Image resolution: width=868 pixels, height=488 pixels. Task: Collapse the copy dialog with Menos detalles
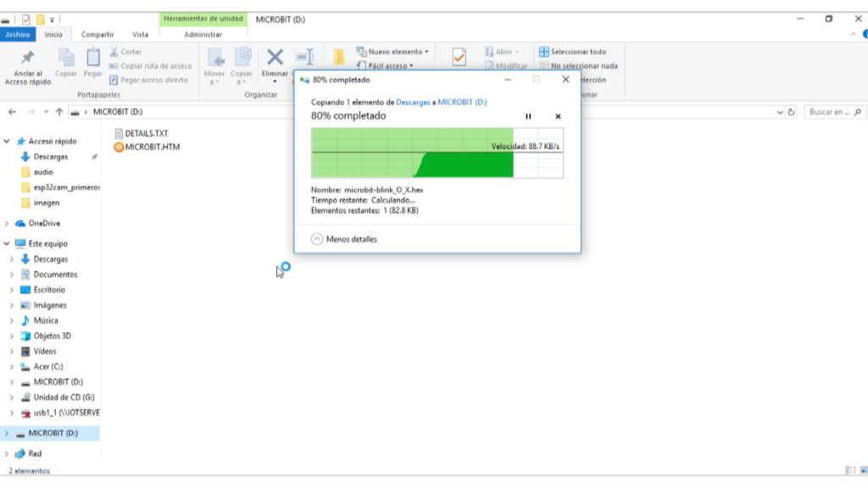tap(344, 239)
